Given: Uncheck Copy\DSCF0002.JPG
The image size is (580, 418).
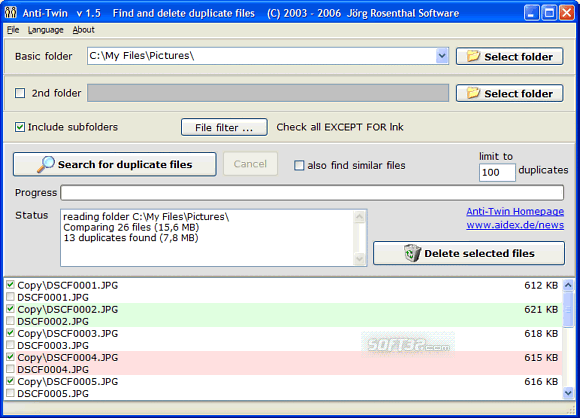Looking at the screenshot, I should [10, 309].
